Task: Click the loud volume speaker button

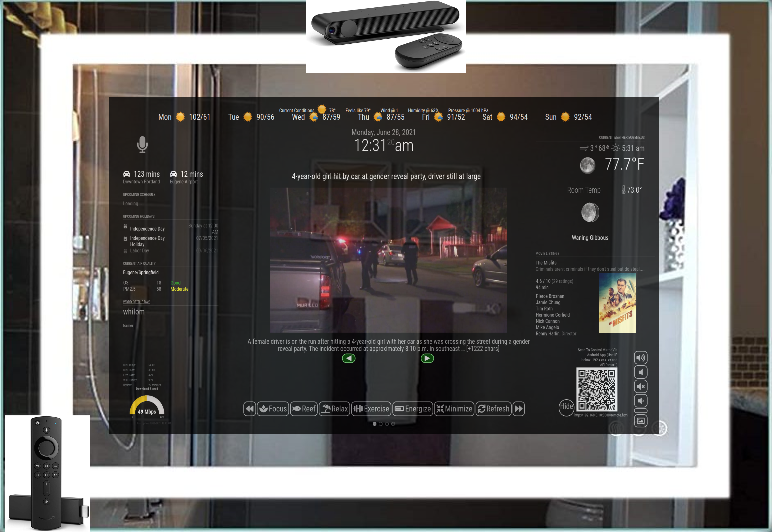Action: [x=640, y=358]
